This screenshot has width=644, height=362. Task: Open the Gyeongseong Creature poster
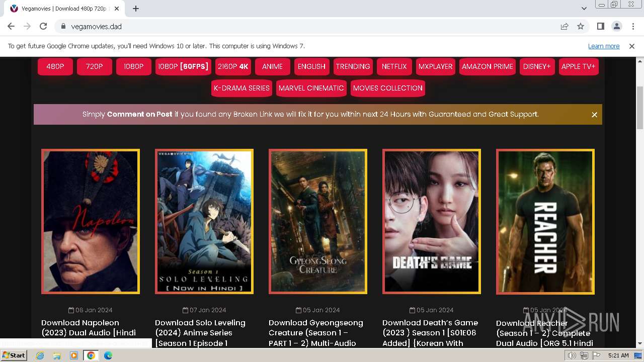coord(318,221)
